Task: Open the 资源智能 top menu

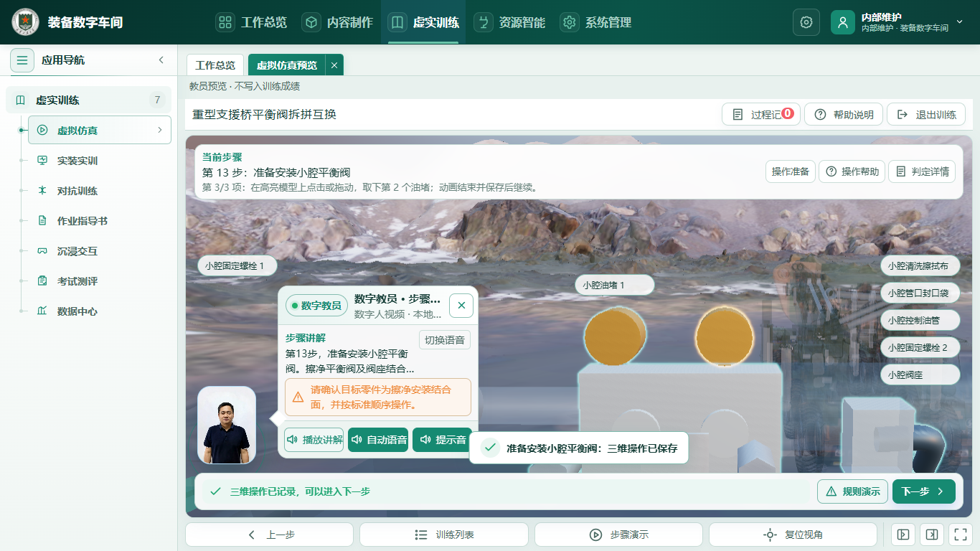Action: (x=512, y=22)
